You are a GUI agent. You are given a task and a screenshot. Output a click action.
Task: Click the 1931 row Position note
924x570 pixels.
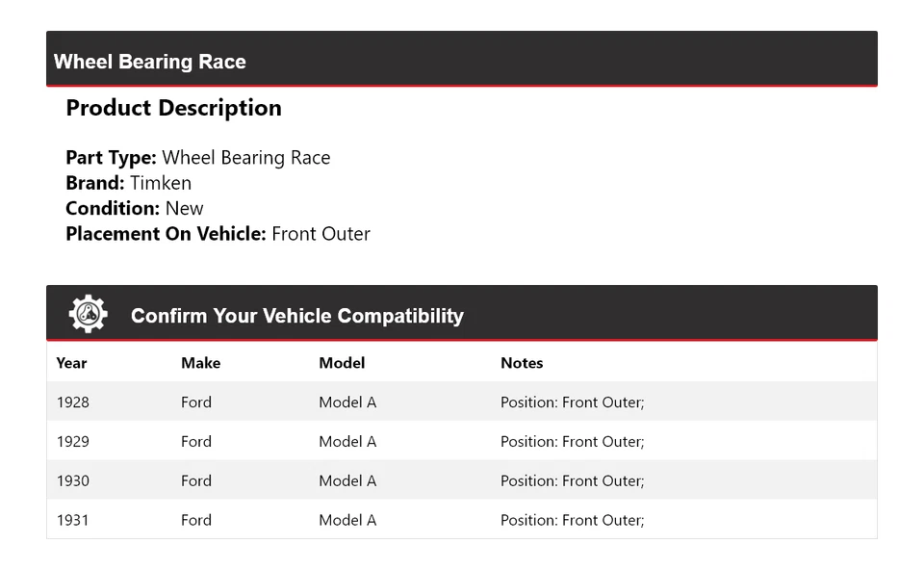(x=572, y=521)
